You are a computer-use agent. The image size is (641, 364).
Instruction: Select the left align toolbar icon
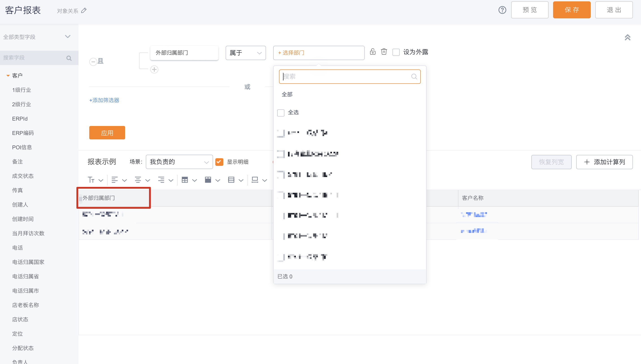[115, 180]
